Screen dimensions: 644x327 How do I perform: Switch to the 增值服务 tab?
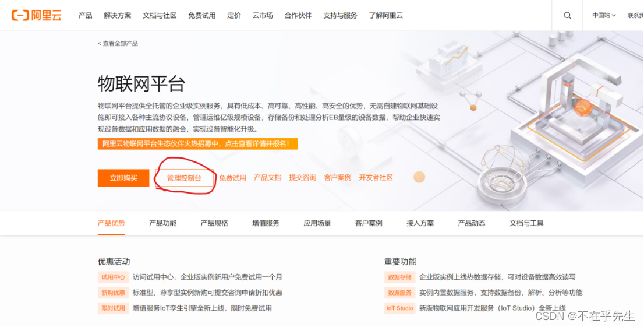(266, 223)
